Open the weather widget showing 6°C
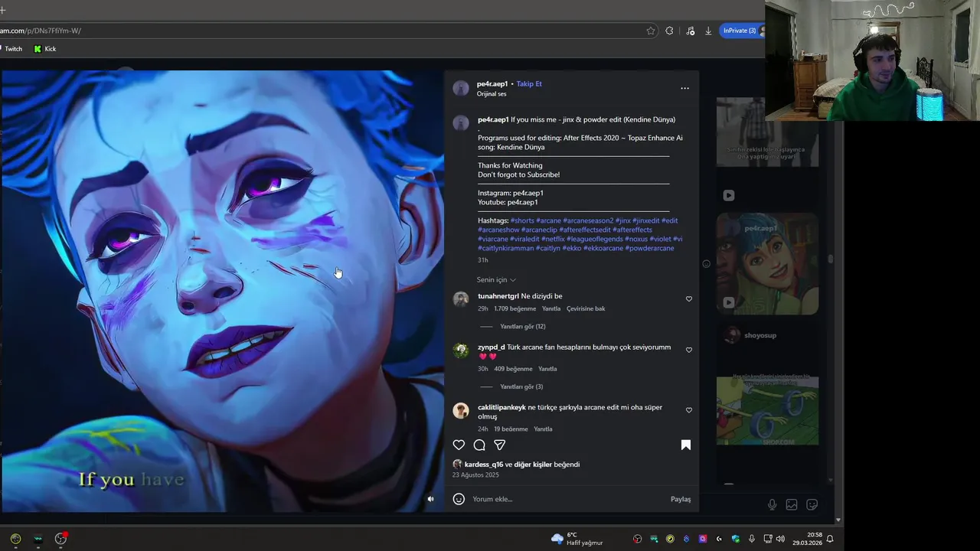Screen dimensions: 980x551 577,539
